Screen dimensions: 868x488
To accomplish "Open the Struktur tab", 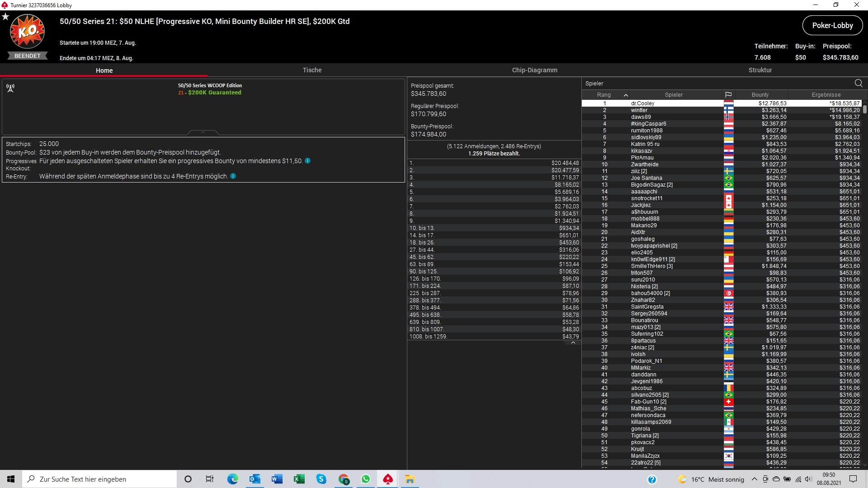I will 760,70.
